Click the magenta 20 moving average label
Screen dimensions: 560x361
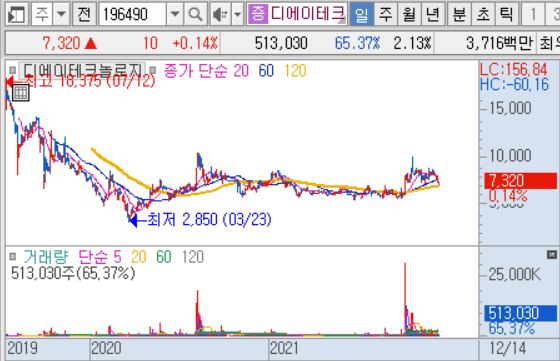tap(241, 71)
